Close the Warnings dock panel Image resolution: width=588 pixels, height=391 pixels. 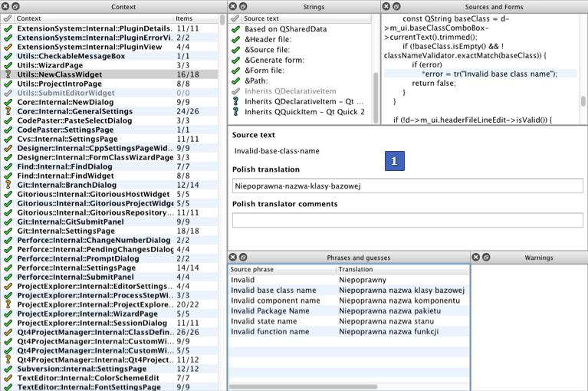(476, 257)
